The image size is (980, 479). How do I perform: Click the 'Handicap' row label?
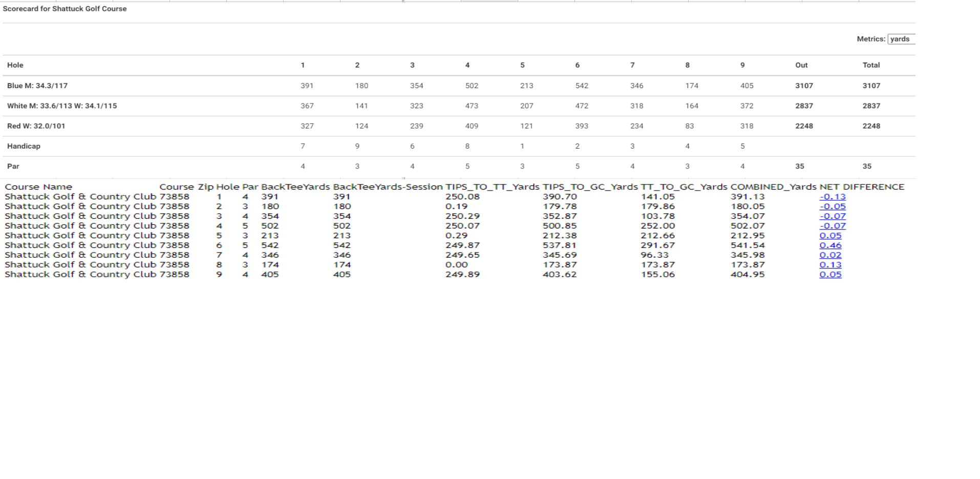24,146
